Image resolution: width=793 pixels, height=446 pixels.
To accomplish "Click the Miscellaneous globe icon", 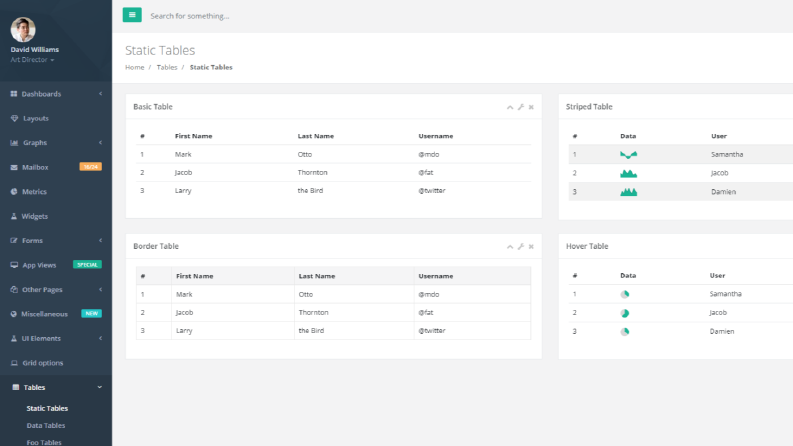I will point(14,314).
